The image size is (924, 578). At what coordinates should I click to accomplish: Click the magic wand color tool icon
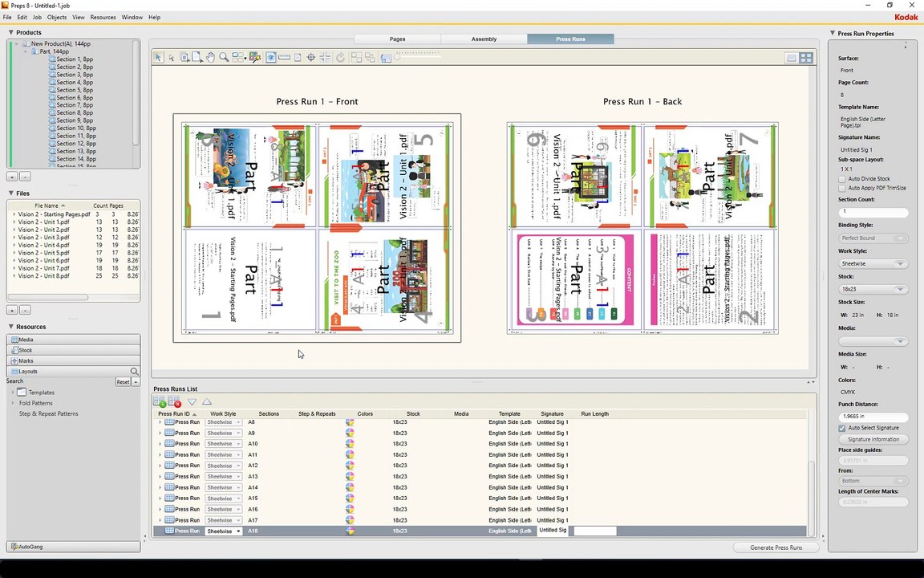click(x=254, y=57)
